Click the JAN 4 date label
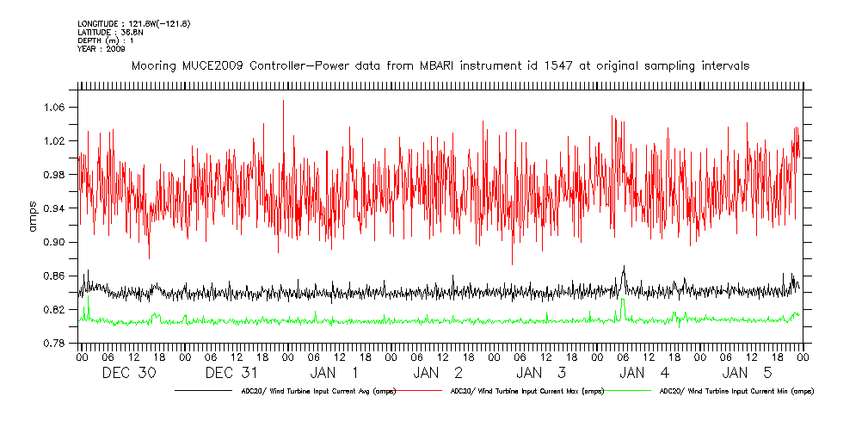The width and height of the screenshot is (868, 434). (x=645, y=373)
